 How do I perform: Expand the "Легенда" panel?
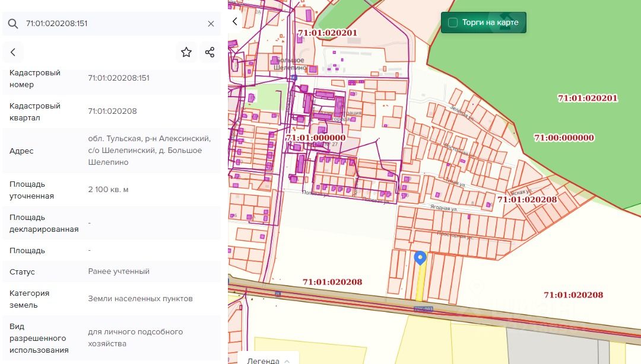pos(268,360)
